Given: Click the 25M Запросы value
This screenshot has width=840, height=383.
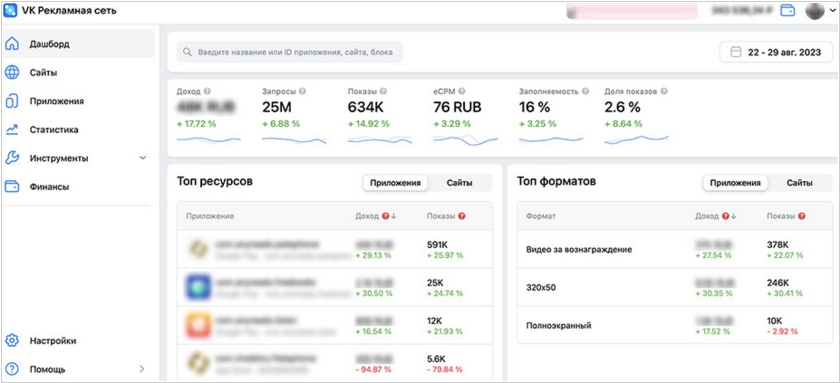Looking at the screenshot, I should click(277, 107).
